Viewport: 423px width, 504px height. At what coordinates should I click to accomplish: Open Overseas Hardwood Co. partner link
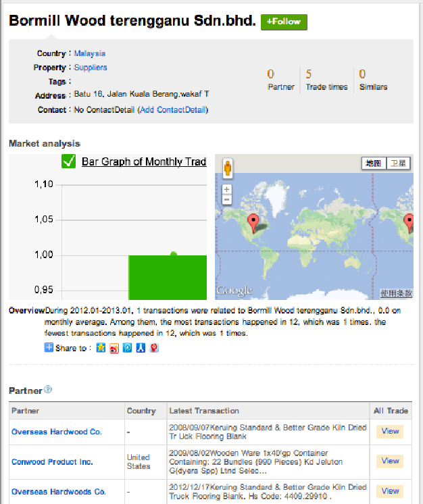[57, 432]
